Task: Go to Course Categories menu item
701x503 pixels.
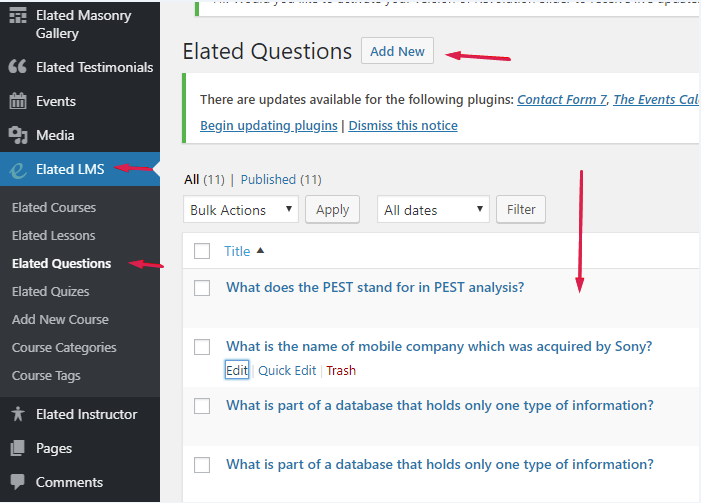Action: (x=64, y=347)
